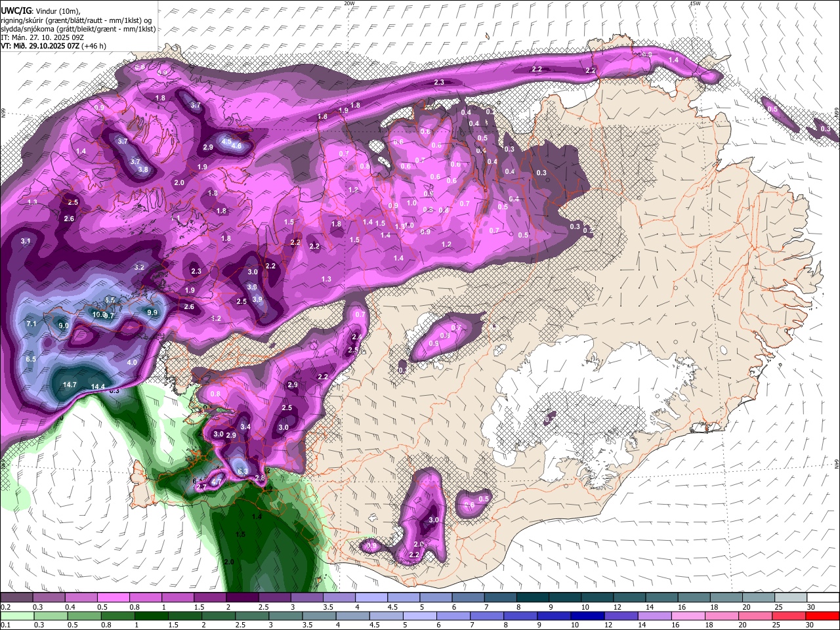The height and width of the screenshot is (630, 840).
Task: Click the '0.1' label in lower legend row
Action: 5,625
